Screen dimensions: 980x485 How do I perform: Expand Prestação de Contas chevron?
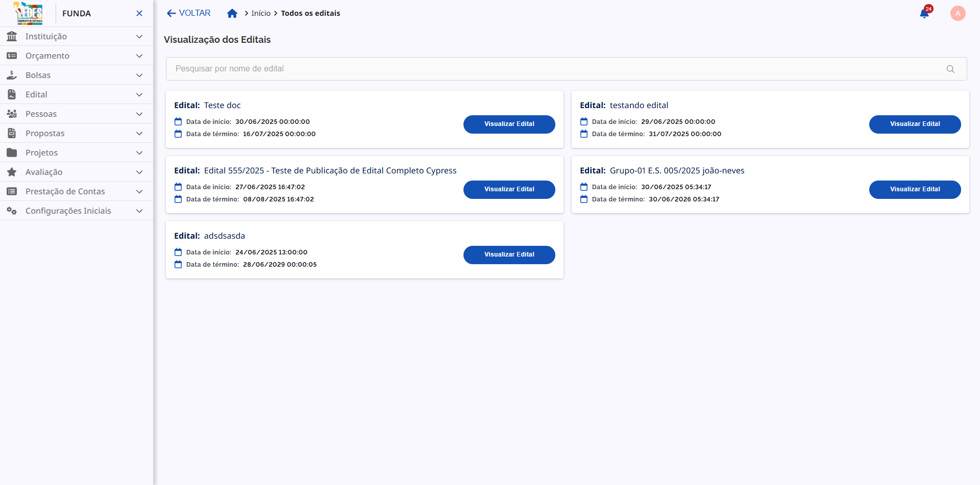(139, 191)
